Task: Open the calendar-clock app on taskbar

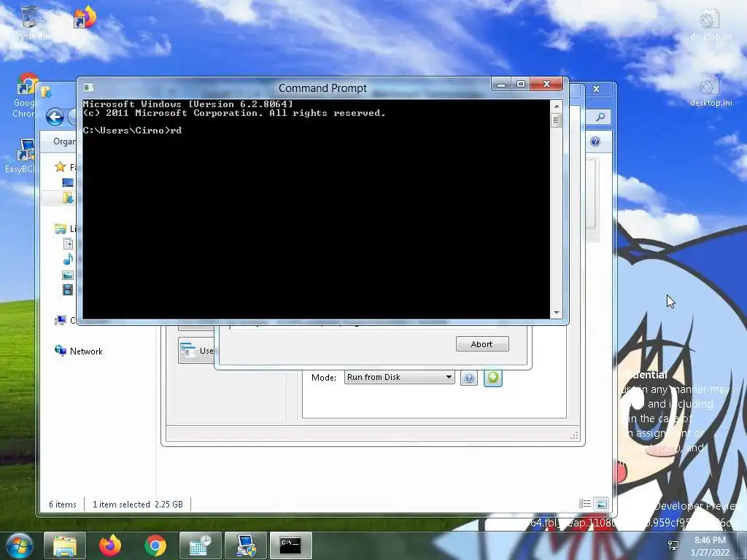Action: click(200, 545)
